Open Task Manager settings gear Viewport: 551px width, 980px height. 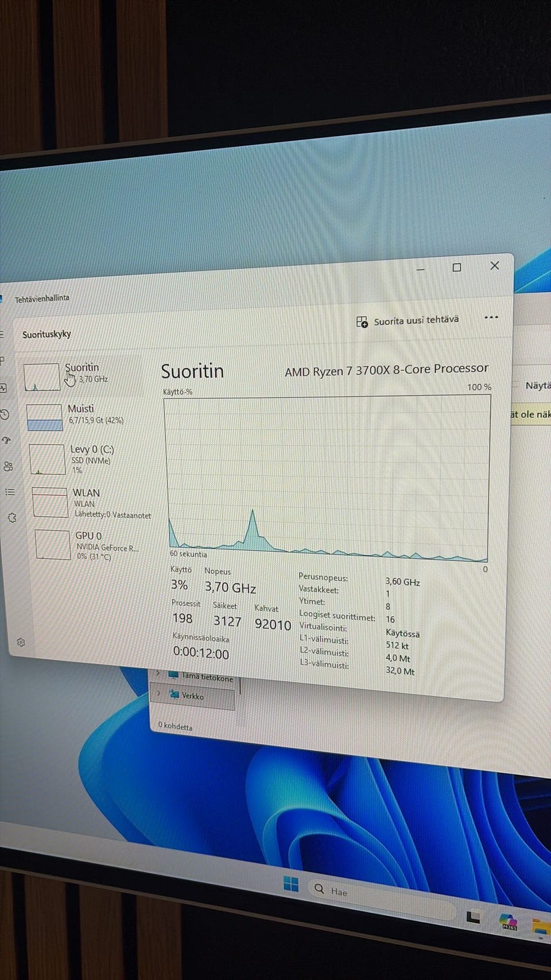[21, 642]
